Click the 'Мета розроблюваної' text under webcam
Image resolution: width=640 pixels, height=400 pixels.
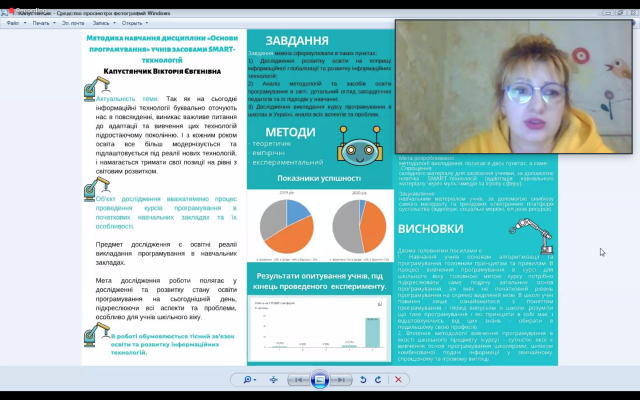tap(426, 158)
